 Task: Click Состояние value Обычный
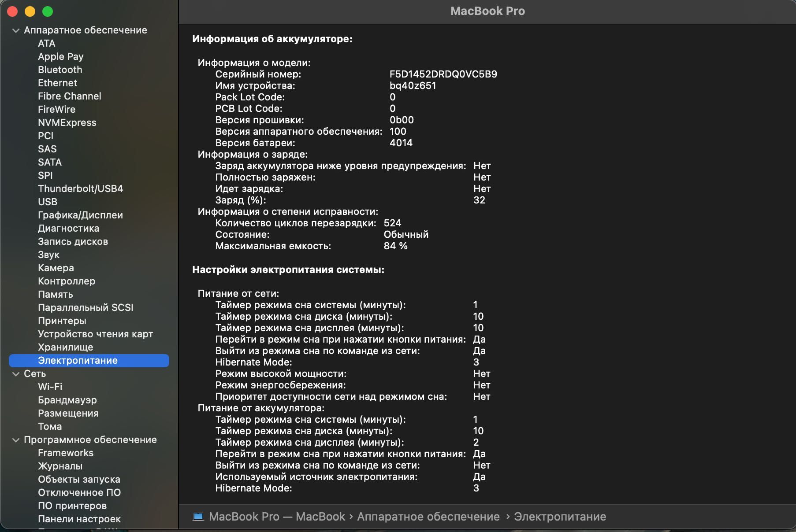[x=406, y=234]
